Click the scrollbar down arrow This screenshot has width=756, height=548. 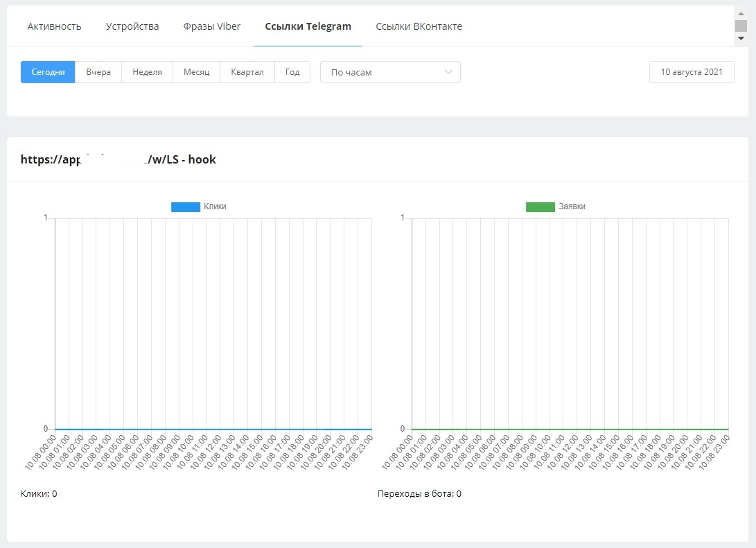point(741,39)
